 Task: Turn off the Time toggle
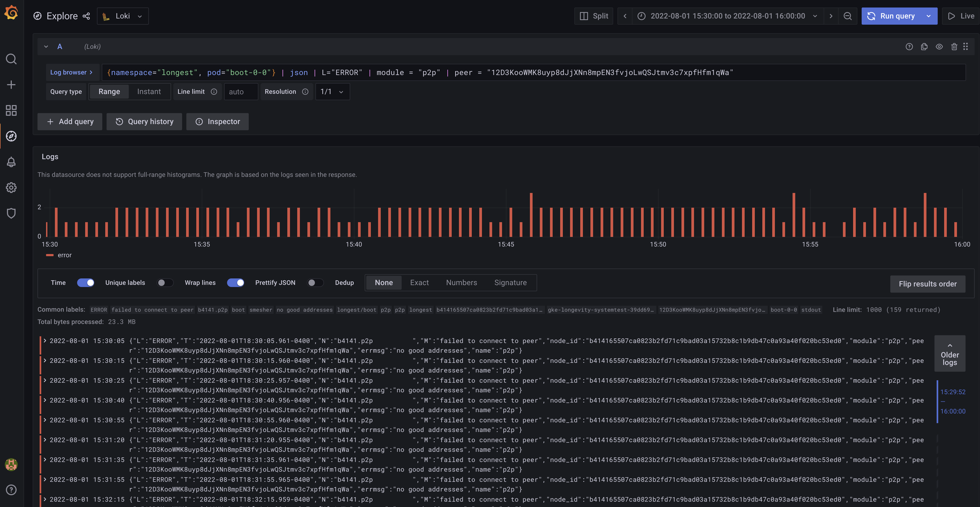click(86, 283)
